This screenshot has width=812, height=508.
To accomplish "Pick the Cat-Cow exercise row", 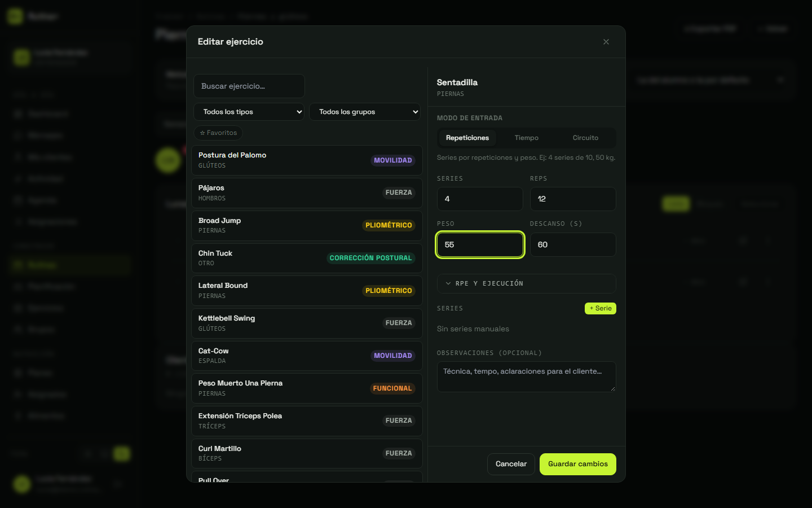I will tap(307, 356).
